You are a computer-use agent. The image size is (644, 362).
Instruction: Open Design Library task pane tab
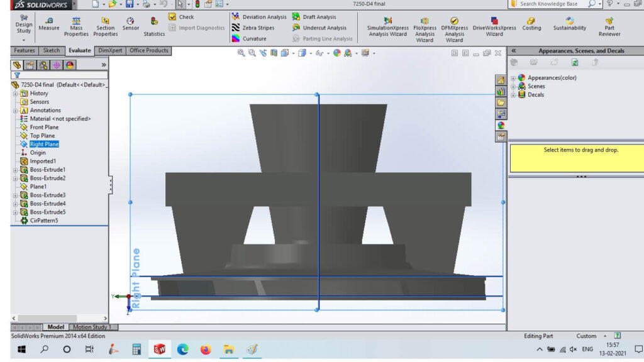coord(501,92)
